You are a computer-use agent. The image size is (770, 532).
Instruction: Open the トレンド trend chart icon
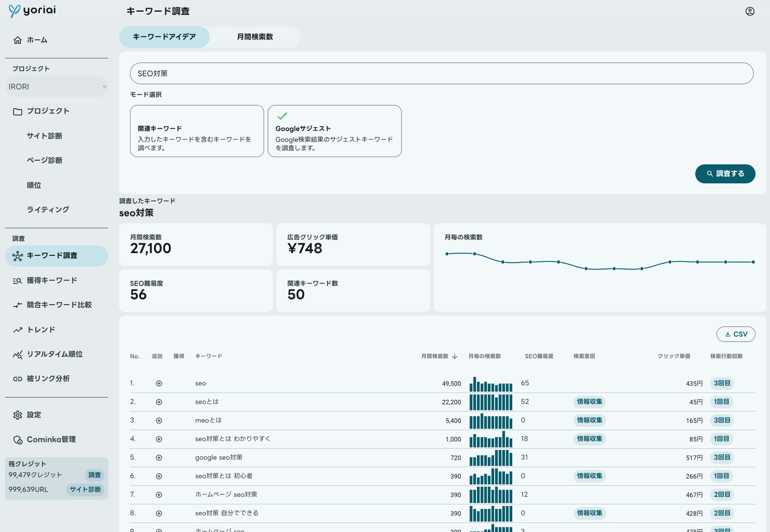point(18,330)
